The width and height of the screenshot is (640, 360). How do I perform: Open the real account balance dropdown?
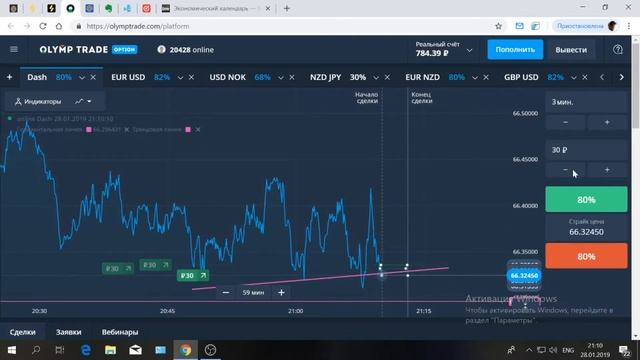click(x=469, y=50)
